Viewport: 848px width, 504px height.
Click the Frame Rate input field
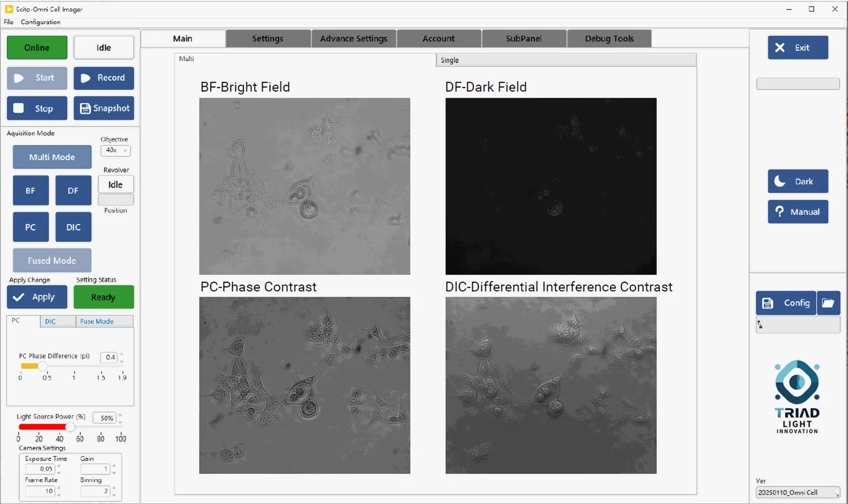[40, 491]
